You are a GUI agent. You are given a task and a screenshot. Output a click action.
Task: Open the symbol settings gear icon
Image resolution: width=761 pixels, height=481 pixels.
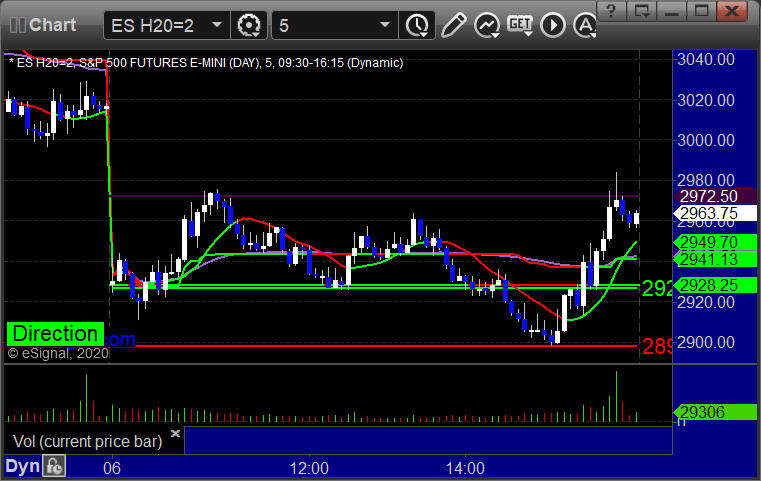point(249,25)
